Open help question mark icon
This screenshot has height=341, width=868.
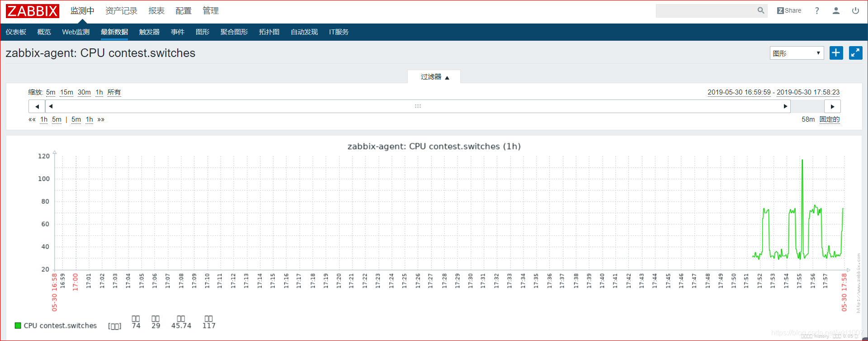(817, 10)
